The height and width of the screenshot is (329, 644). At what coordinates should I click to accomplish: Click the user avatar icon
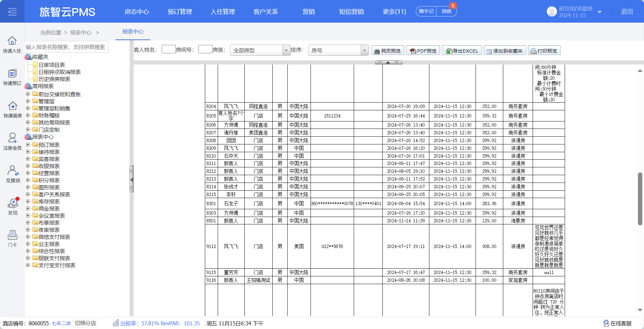[x=552, y=11]
